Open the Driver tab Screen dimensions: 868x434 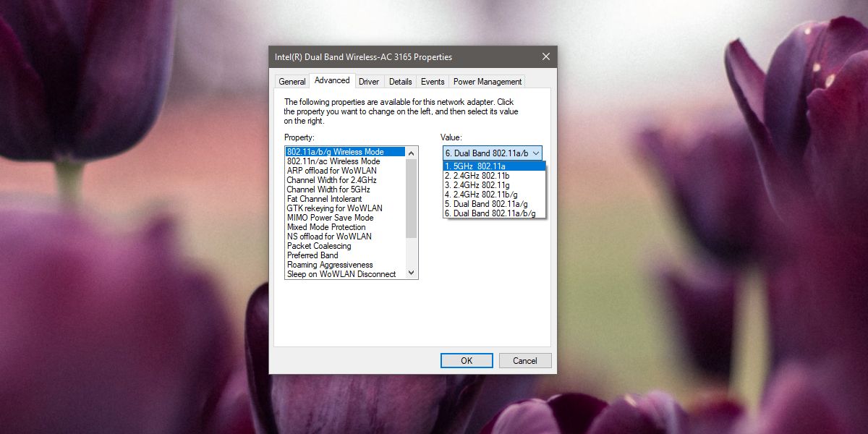369,82
